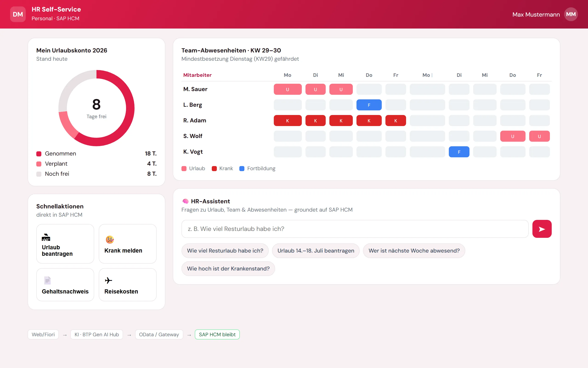
Task: Click the DM logo badge
Action: coord(18,14)
